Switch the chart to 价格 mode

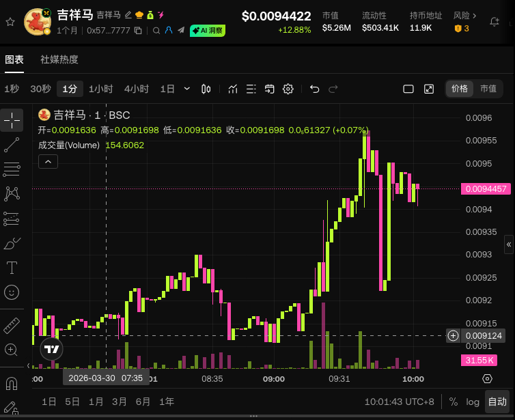point(460,89)
